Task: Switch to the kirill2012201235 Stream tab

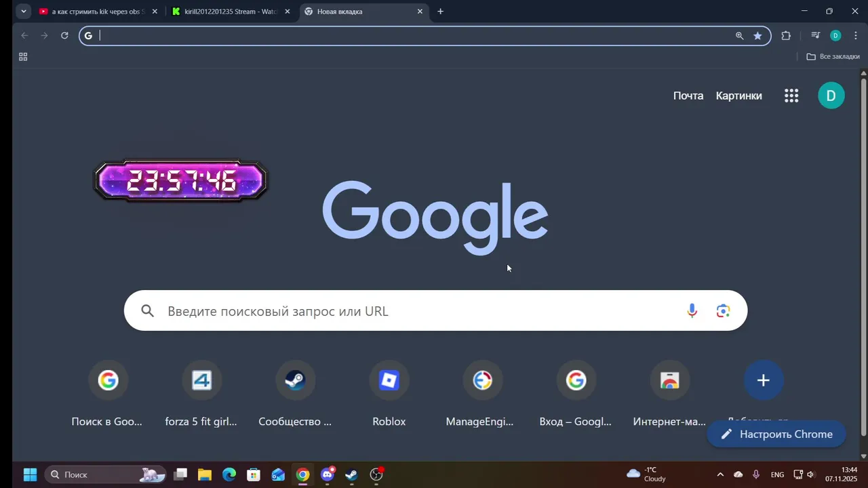Action: coord(231,12)
